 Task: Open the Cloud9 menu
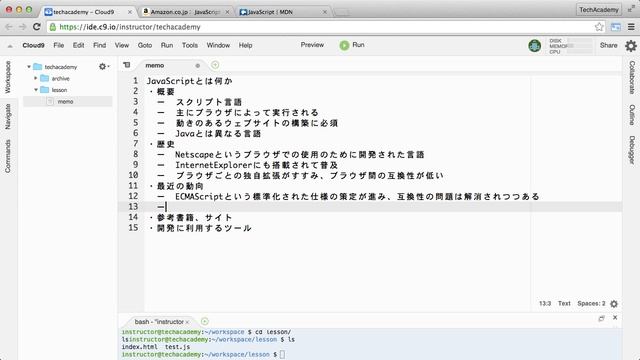[x=33, y=45]
